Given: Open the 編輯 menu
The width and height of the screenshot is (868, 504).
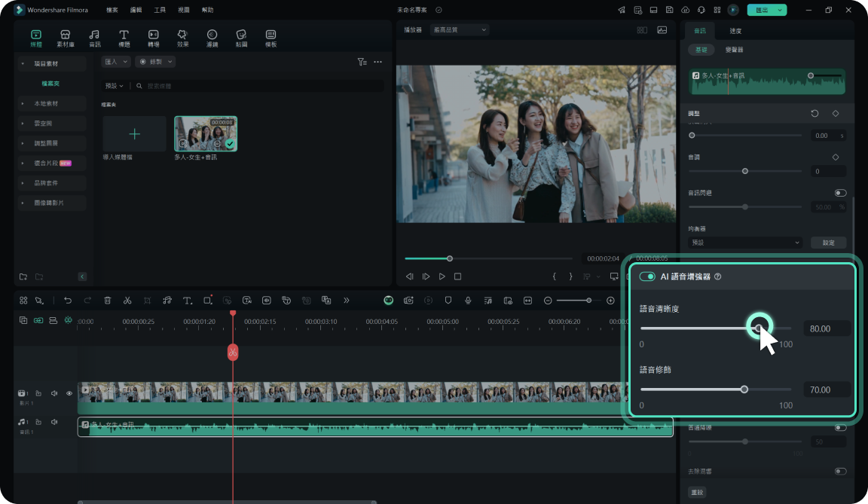Looking at the screenshot, I should click(x=136, y=10).
